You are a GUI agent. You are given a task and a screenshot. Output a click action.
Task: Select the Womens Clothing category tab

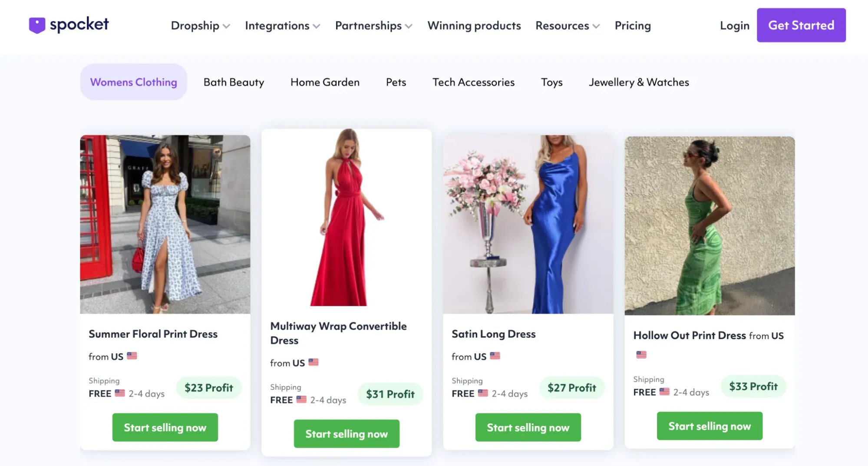click(133, 82)
